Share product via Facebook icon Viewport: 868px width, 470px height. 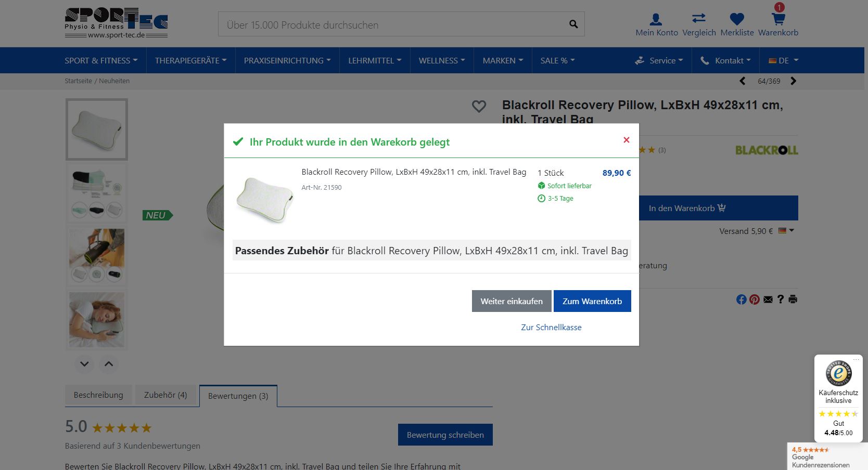coord(742,299)
